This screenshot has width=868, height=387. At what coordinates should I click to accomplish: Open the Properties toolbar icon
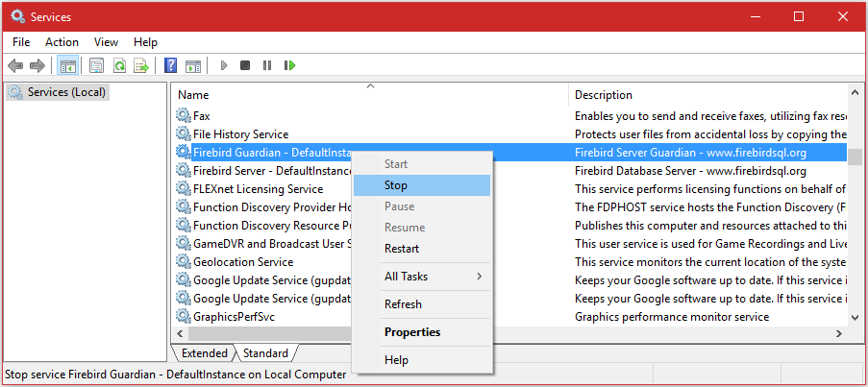click(x=96, y=65)
